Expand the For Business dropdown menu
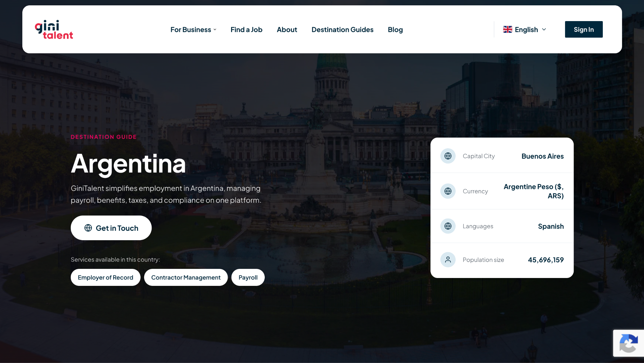The image size is (644, 363). coord(193,30)
